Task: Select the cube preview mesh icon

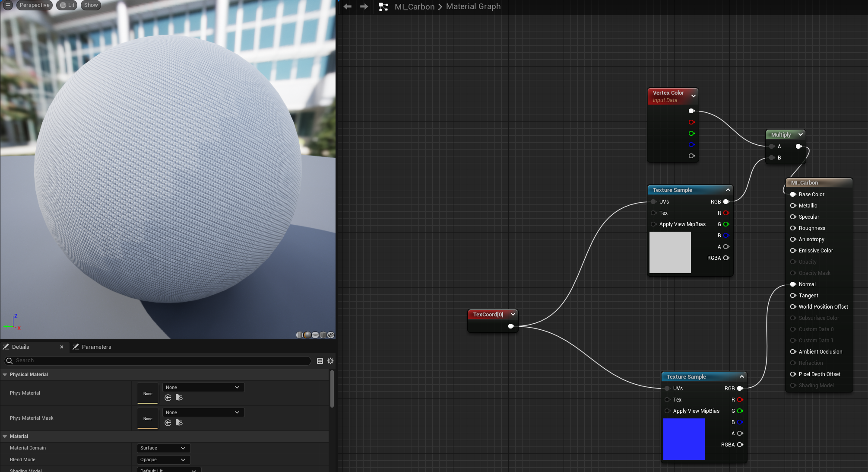Action: (x=323, y=335)
